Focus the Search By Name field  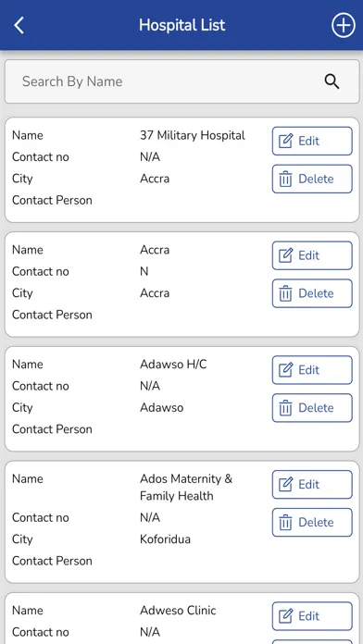point(181,81)
